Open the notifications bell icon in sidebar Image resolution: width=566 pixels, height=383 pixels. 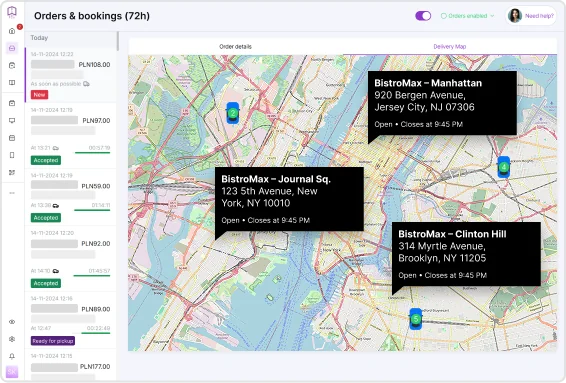tap(12, 356)
